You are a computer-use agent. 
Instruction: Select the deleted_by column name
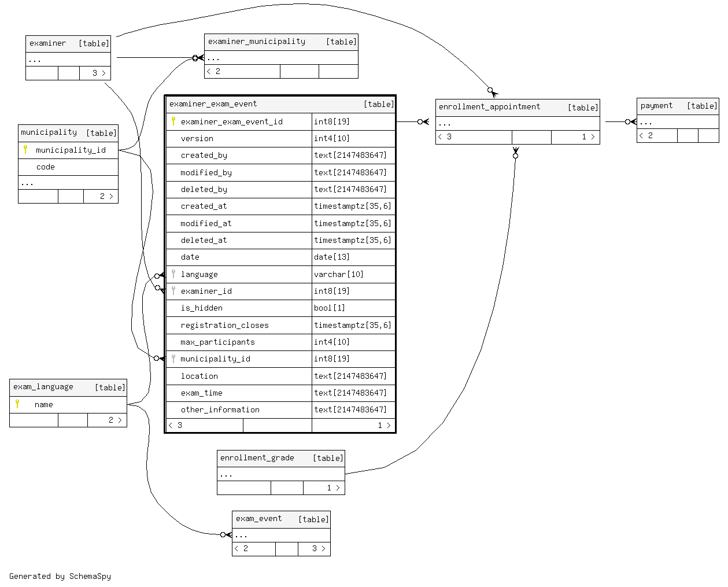(204, 190)
